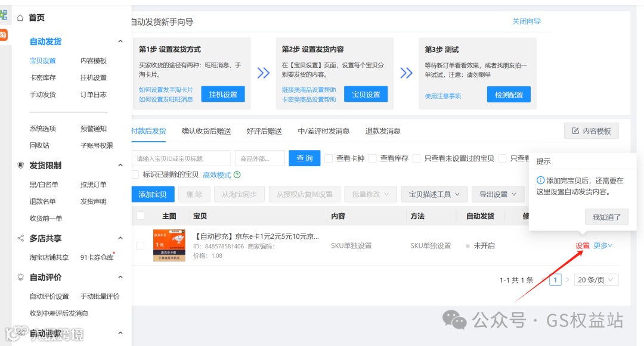Click the edit icon on 内容模板 button
Image resolution: width=644 pixels, height=346 pixels.
coord(575,131)
